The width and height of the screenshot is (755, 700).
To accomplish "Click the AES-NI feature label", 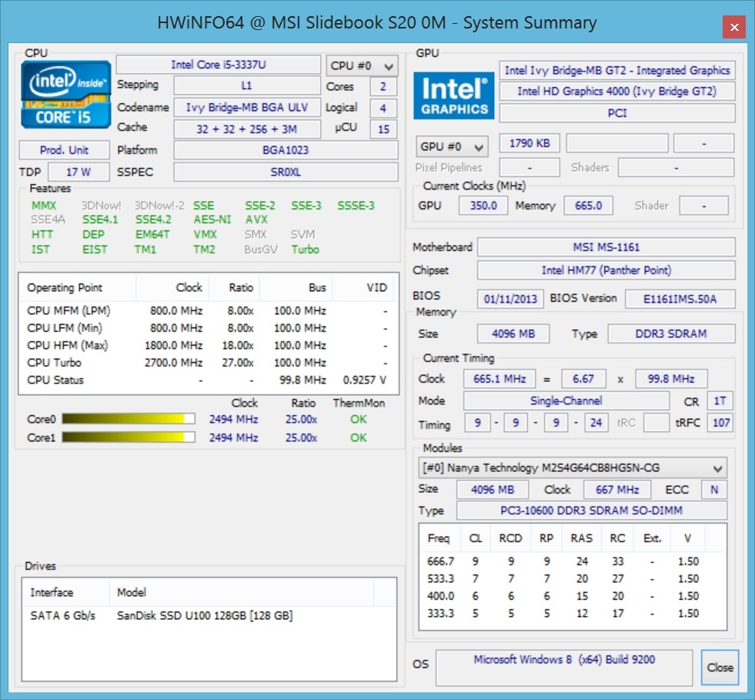I will [x=212, y=219].
